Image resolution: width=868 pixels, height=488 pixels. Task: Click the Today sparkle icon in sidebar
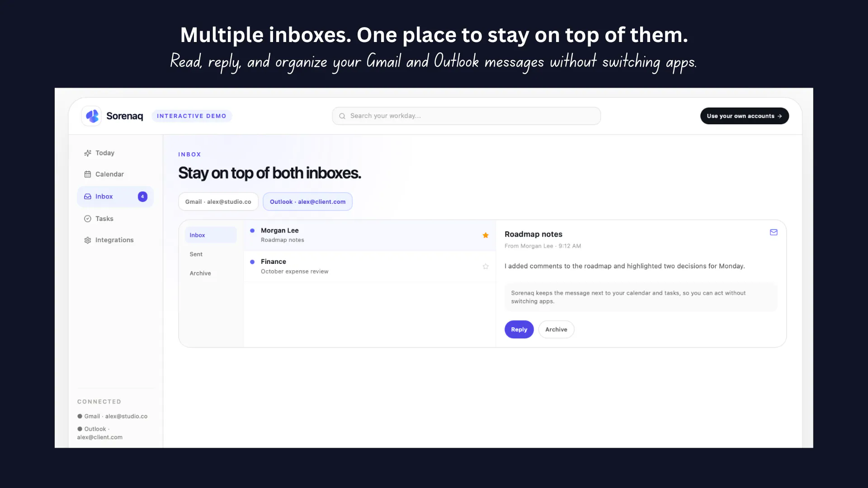88,153
